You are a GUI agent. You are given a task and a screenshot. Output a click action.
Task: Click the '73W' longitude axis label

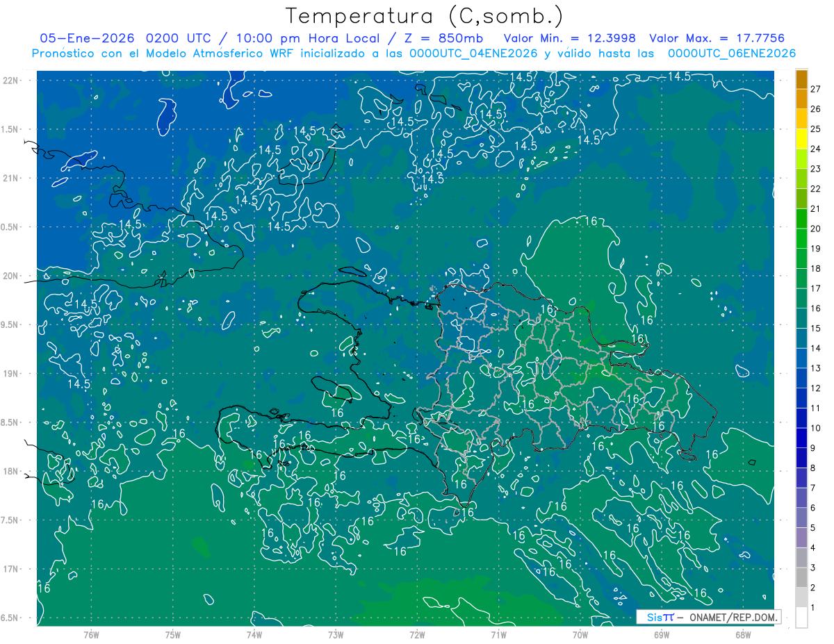336,634
